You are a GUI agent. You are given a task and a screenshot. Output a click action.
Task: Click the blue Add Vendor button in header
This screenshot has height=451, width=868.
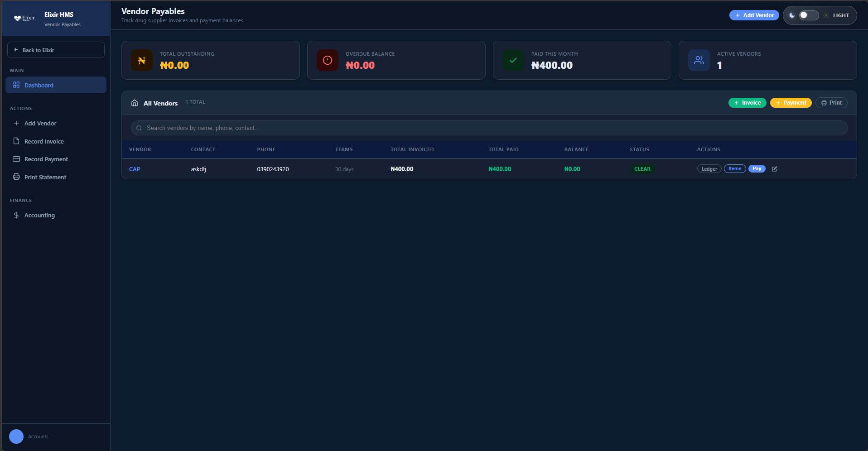754,15
